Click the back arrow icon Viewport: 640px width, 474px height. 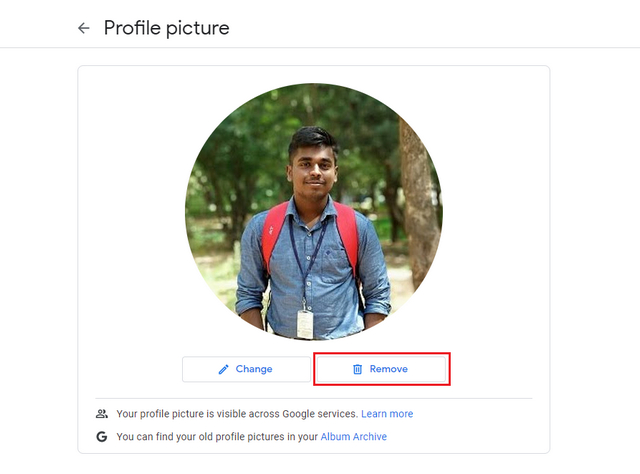83,28
